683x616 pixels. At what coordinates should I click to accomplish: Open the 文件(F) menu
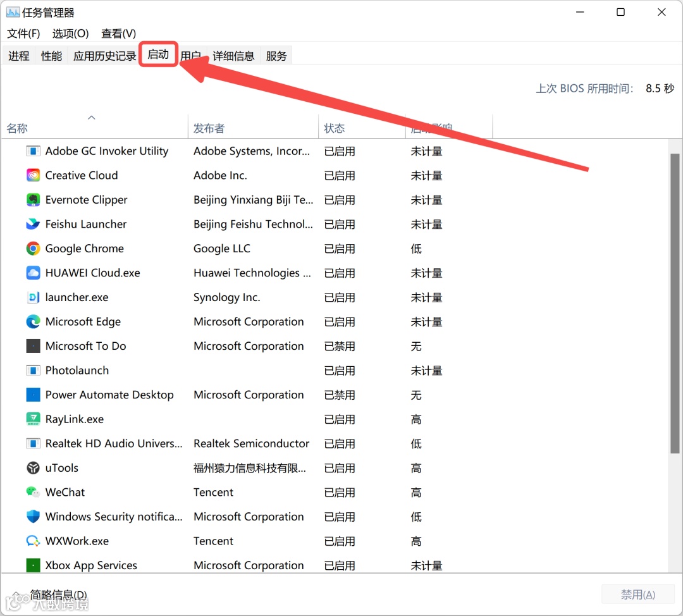pos(23,34)
